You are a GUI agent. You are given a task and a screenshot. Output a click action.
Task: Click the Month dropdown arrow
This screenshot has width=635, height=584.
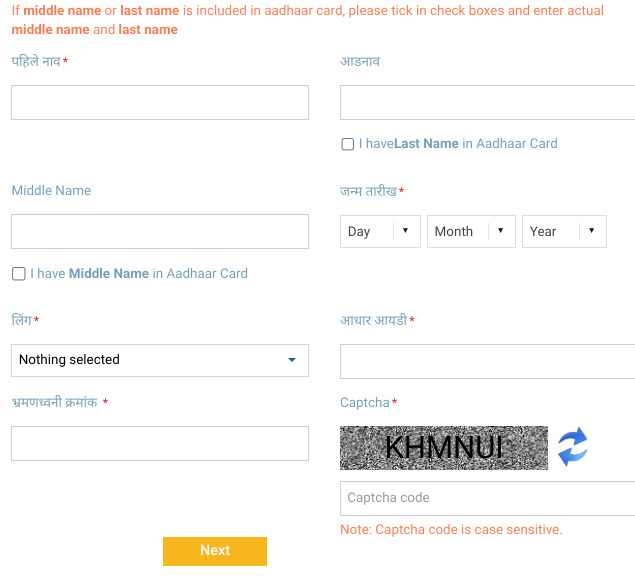[x=501, y=230]
